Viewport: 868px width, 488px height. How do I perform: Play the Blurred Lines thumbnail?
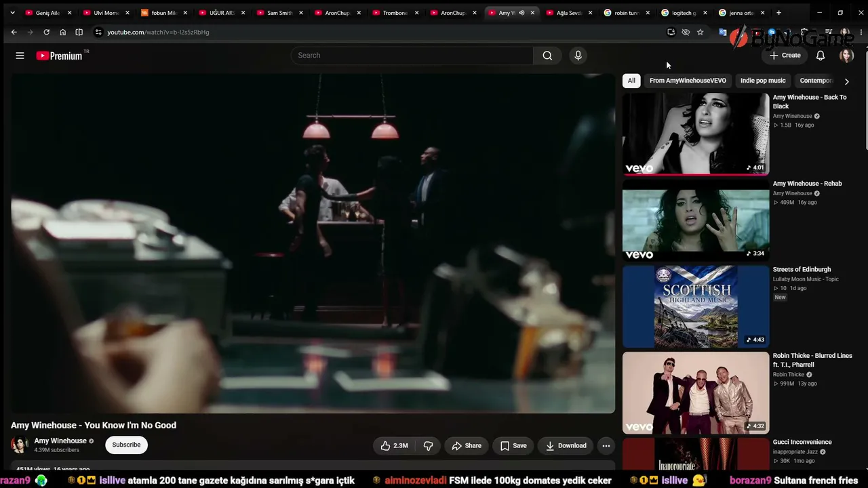pyautogui.click(x=696, y=392)
